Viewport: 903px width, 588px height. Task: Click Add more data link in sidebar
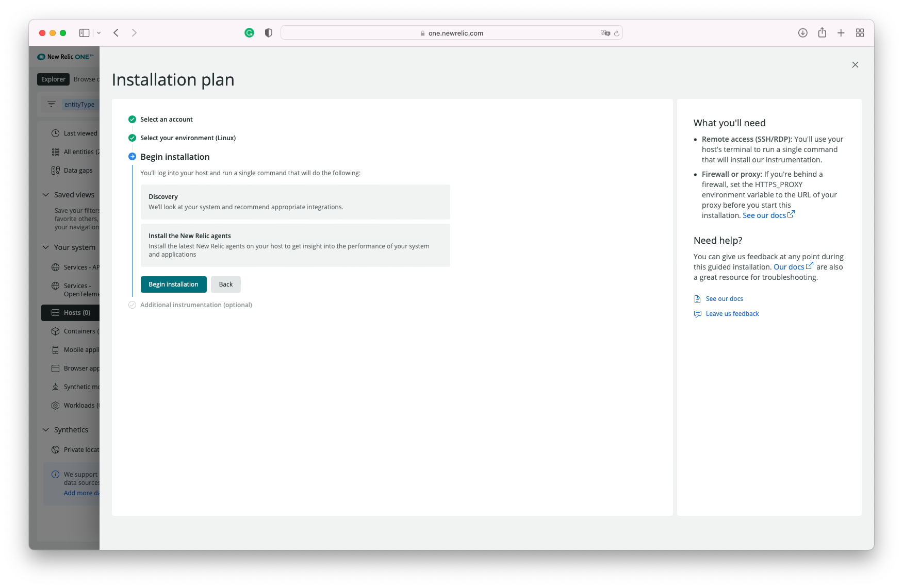[81, 493]
